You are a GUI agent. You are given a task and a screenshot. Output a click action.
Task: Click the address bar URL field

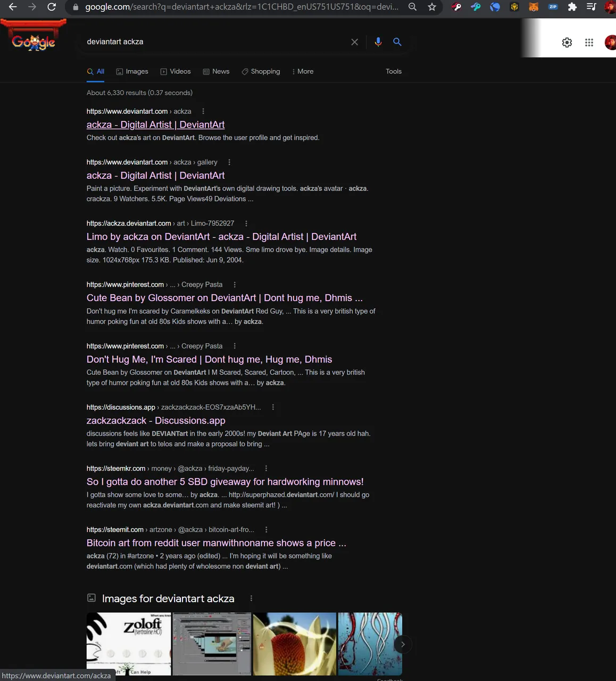[242, 7]
